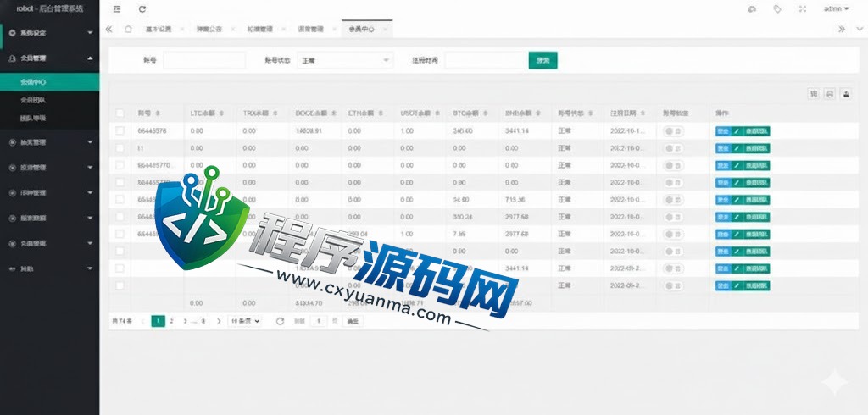Image resolution: width=868 pixels, height=415 pixels.
Task: Click the pagination refresh icon
Action: pyautogui.click(x=280, y=321)
